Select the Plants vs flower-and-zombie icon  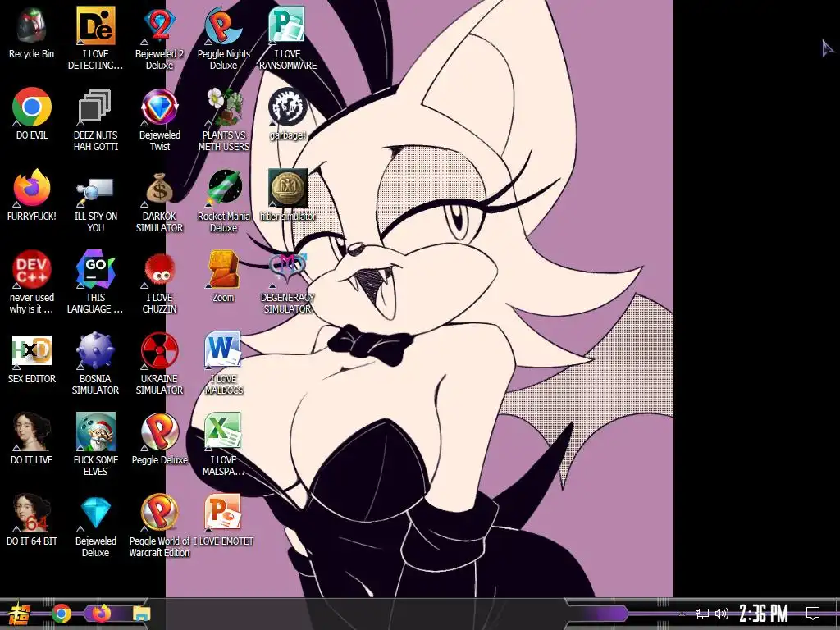[223, 107]
